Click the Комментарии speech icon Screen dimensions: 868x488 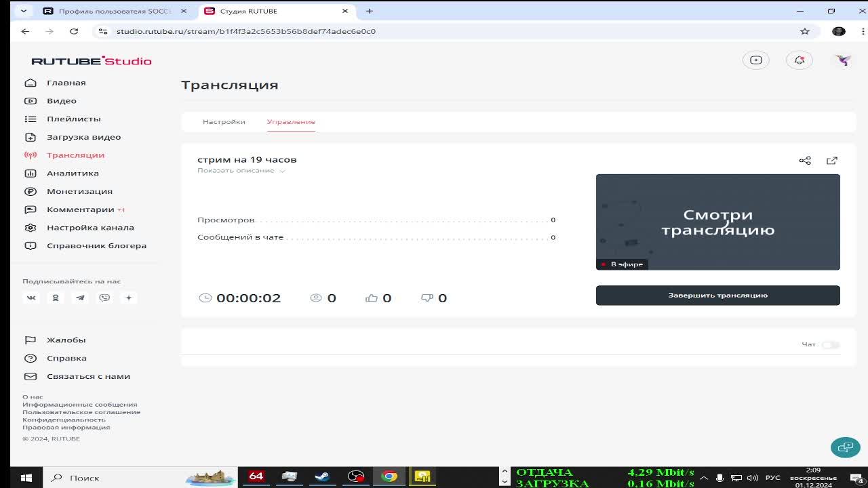(31, 209)
